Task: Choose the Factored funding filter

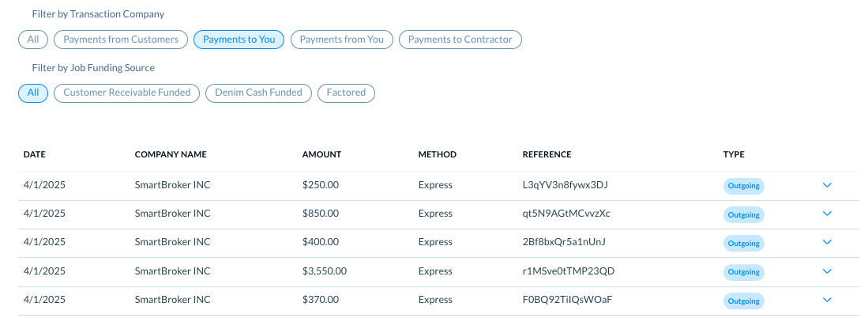Action: point(346,93)
